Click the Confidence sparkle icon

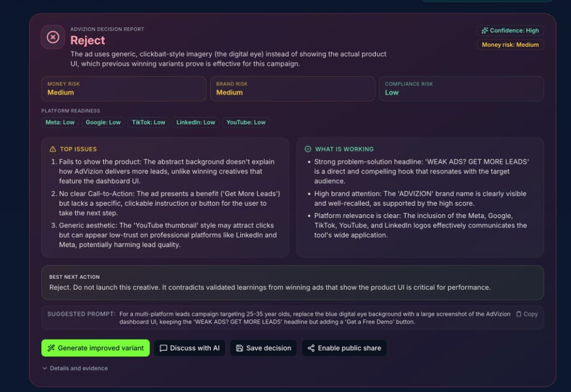click(485, 31)
